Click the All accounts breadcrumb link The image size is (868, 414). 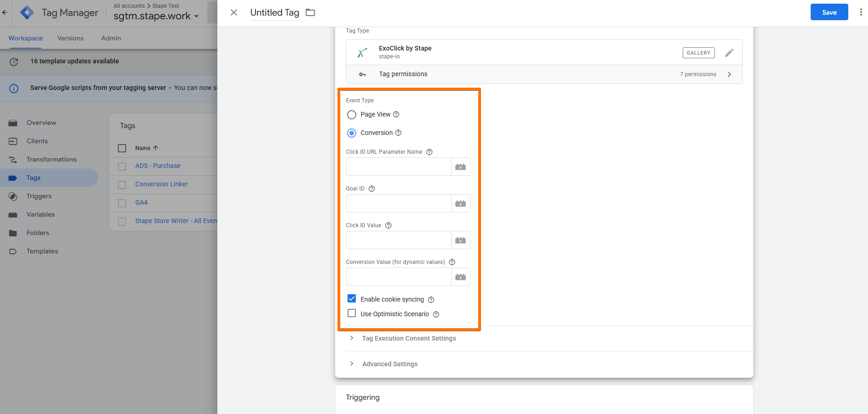(129, 6)
